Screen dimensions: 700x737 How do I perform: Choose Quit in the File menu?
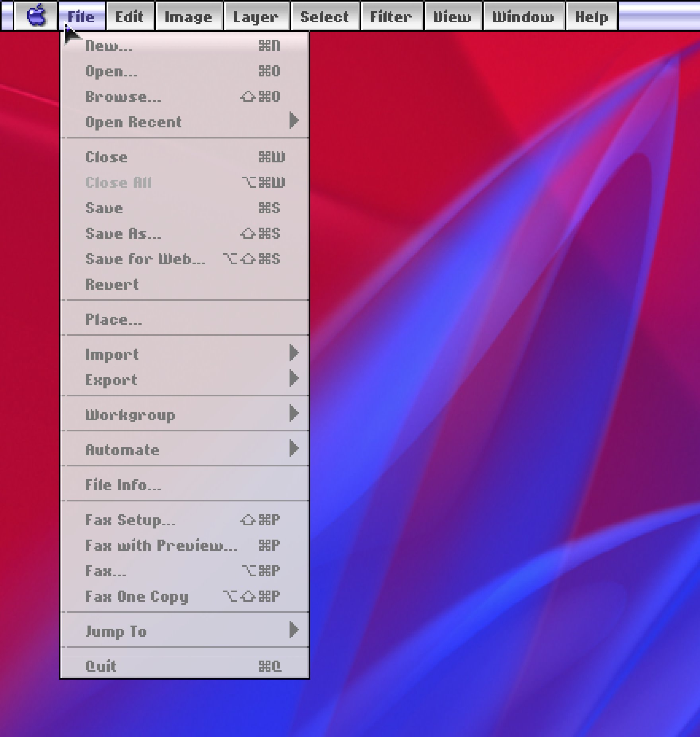coord(185,666)
